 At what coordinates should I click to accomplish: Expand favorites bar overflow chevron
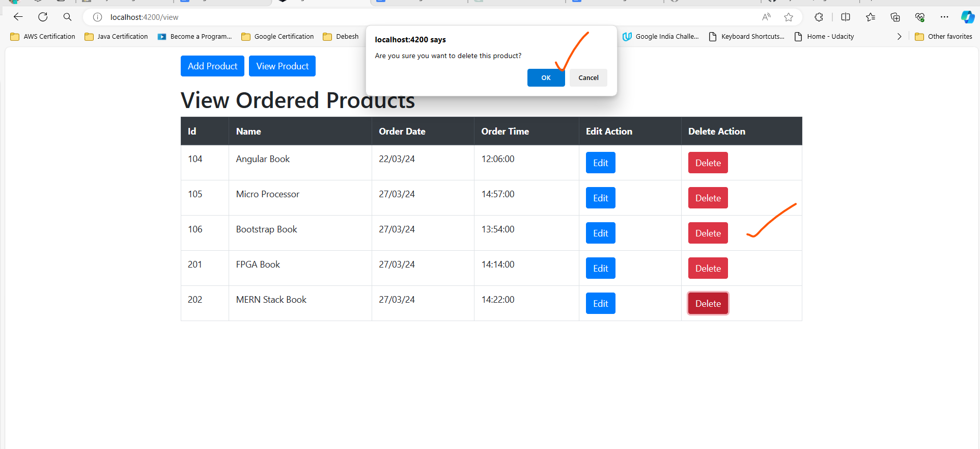(x=899, y=37)
